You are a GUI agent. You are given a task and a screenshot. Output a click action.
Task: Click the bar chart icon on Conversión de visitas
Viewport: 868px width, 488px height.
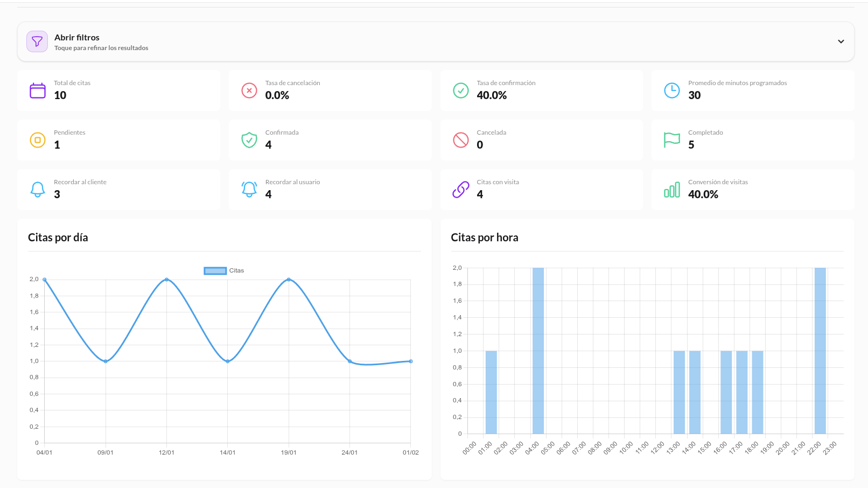click(x=672, y=190)
